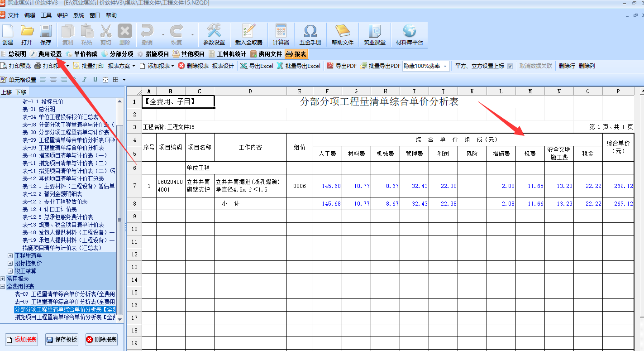Select 措施项目工程量清单综合单价分析表 tree item
644x351 pixels.
pos(65,317)
